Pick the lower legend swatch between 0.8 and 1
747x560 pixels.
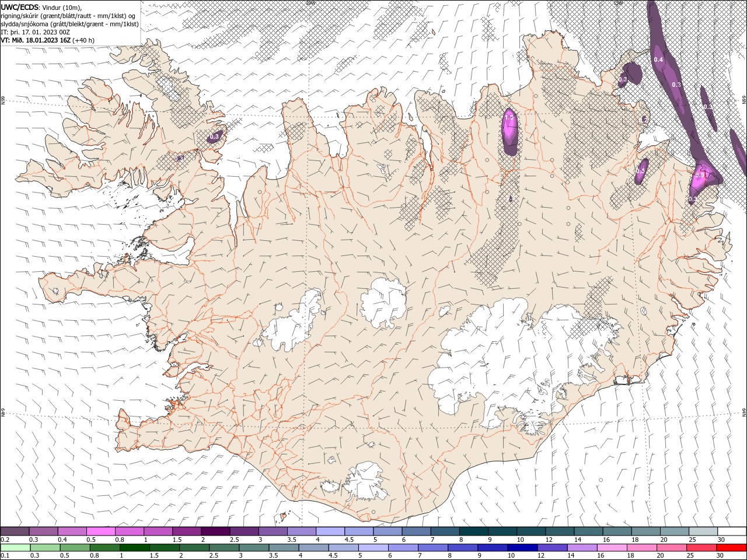[x=105, y=548]
